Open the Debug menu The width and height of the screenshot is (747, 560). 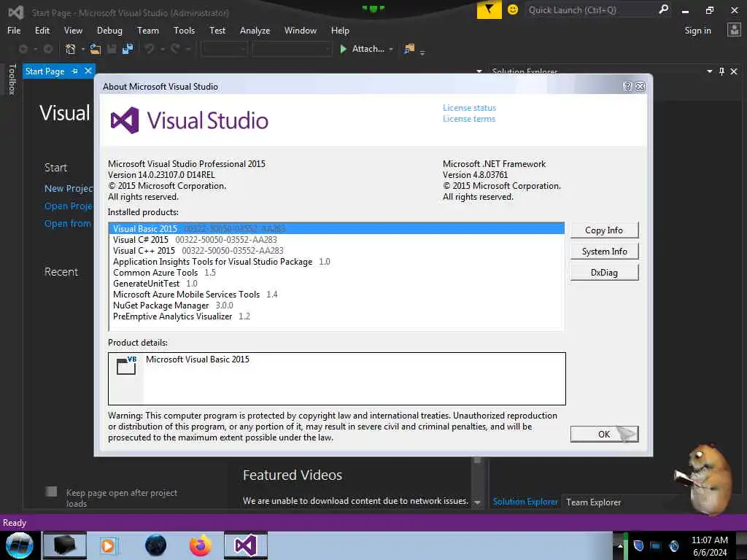(109, 31)
